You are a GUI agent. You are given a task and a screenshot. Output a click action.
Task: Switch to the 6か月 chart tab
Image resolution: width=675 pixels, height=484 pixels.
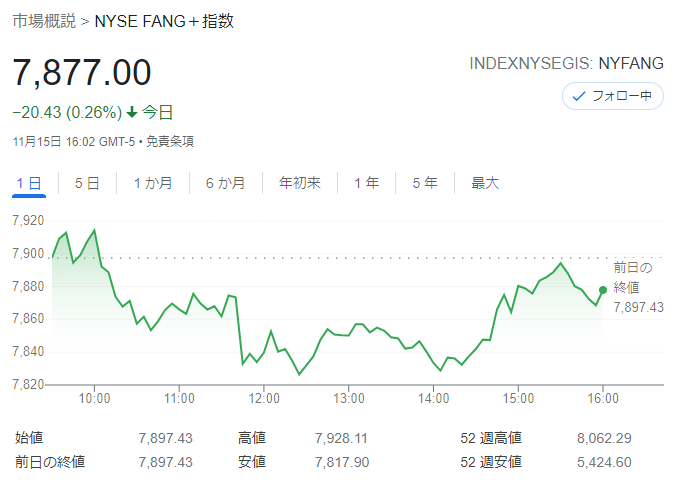(225, 183)
